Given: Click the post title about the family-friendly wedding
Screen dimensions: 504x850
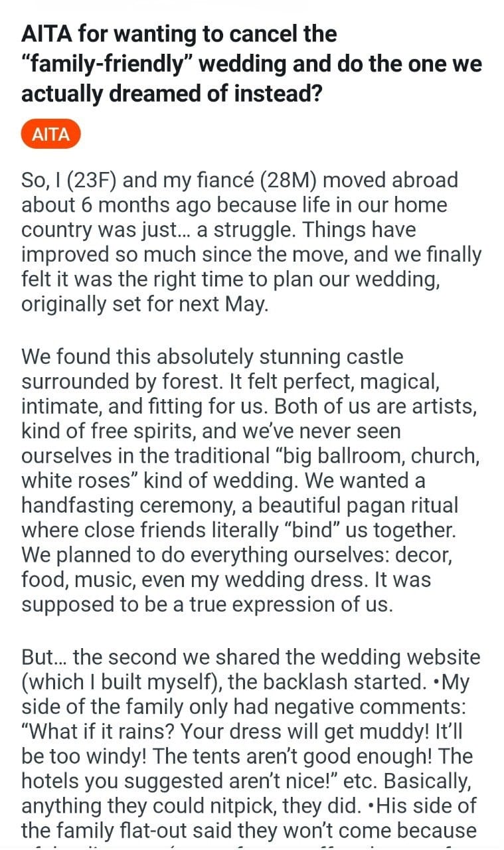Looking at the screenshot, I should [251, 63].
